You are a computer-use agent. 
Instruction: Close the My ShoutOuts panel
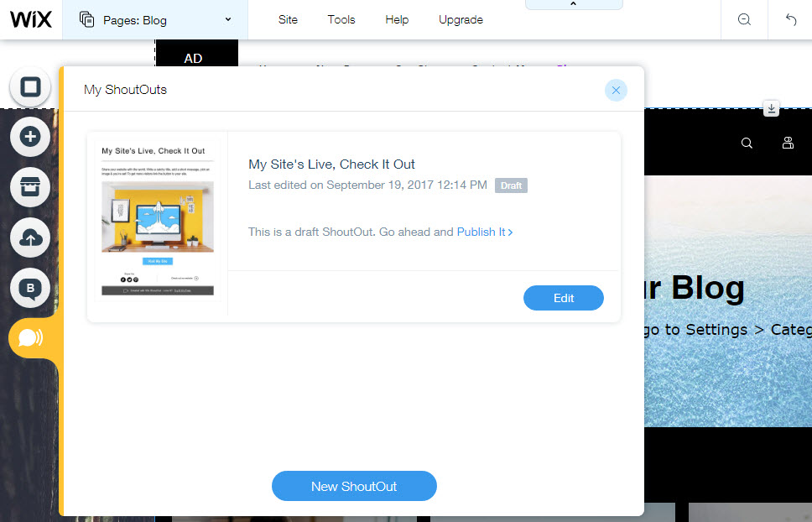pos(616,90)
